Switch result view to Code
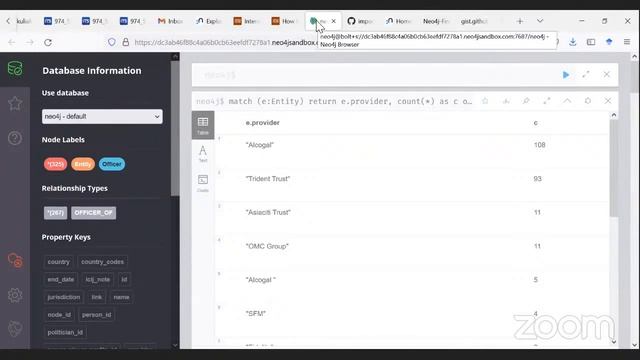Screen dimensions: 640x360 203,183
